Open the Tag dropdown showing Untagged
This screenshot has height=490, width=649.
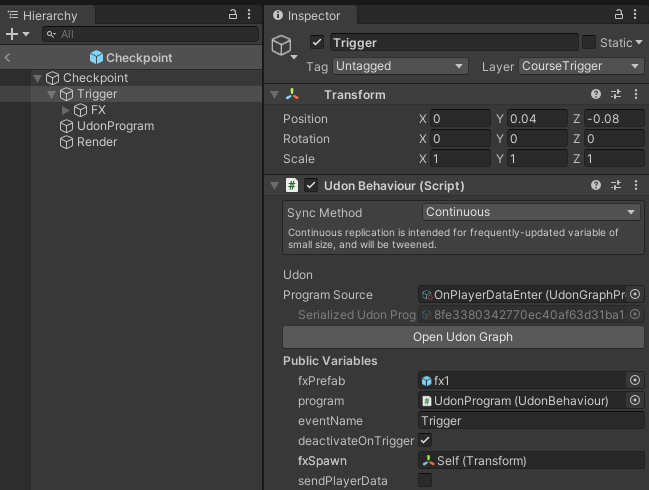[x=400, y=66]
